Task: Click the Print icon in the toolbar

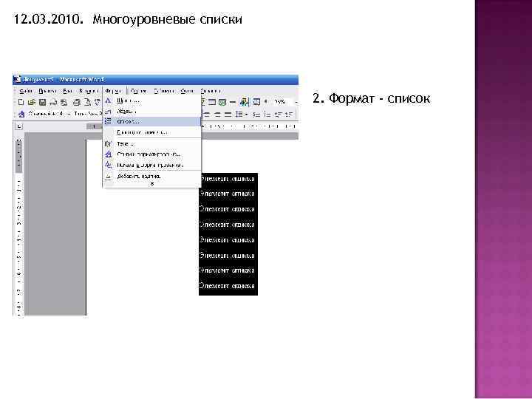Action: tap(77, 102)
